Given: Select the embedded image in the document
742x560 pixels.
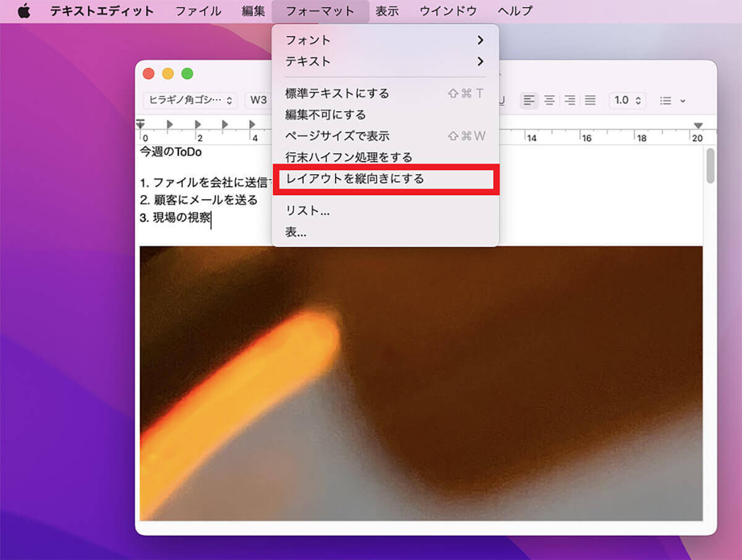Looking at the screenshot, I should coord(421,383).
